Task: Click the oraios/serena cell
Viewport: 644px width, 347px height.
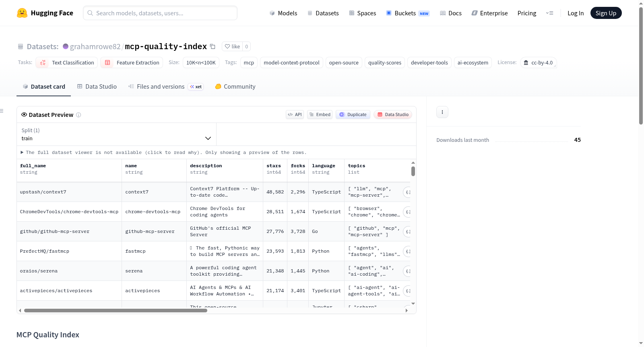Action: pyautogui.click(x=69, y=271)
